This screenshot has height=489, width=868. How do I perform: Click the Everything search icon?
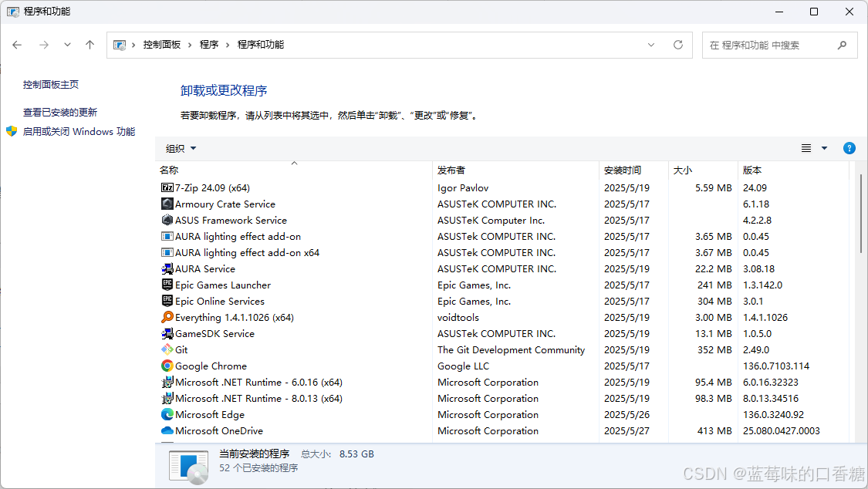167,317
